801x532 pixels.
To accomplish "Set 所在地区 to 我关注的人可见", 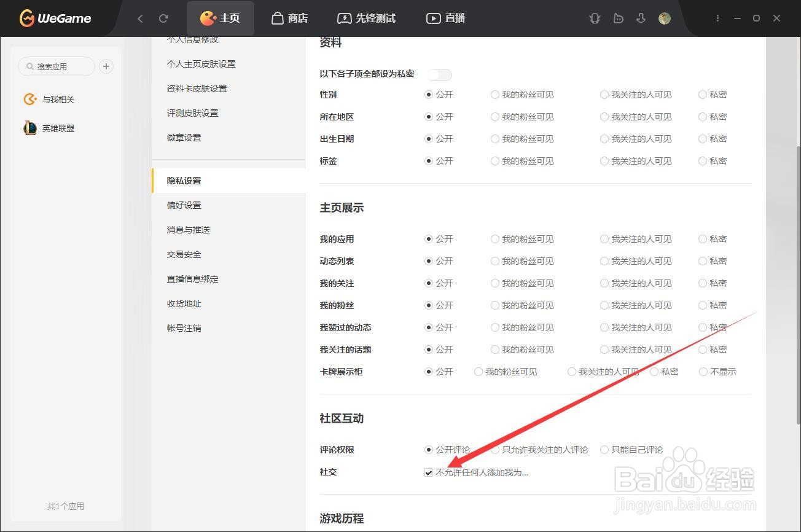I will (x=604, y=117).
